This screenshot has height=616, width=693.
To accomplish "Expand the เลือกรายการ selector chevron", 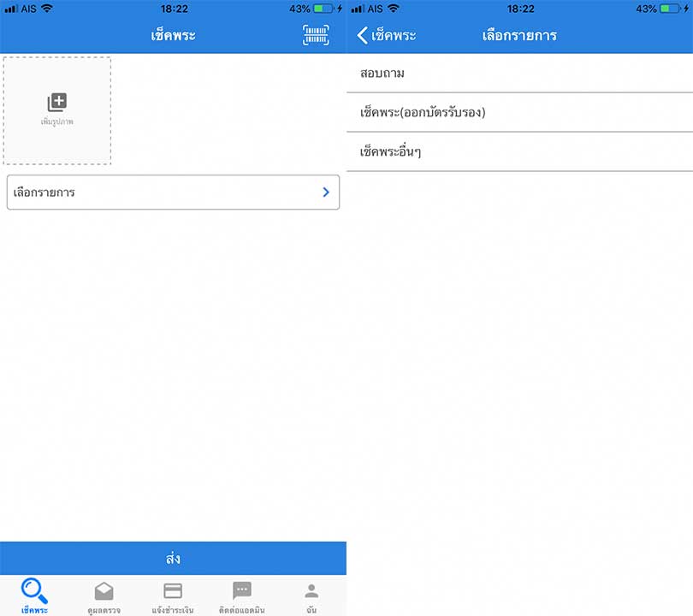I will (325, 192).
